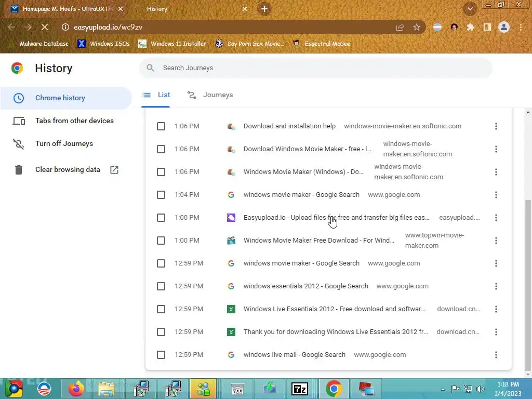This screenshot has height=399, width=532.
Task: Stop loading the page
Action: click(45, 27)
